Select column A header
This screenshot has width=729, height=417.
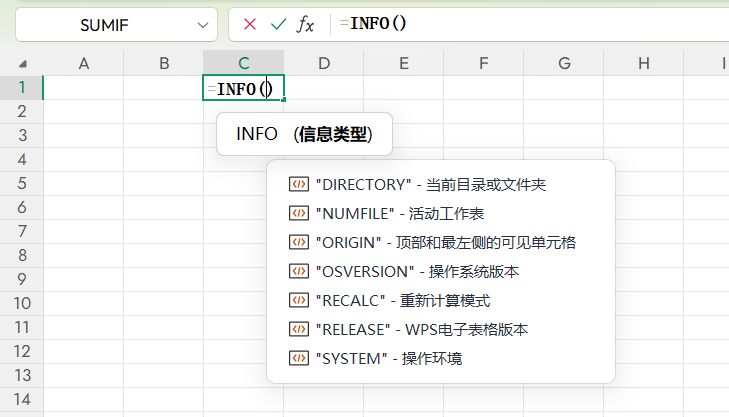pos(84,63)
